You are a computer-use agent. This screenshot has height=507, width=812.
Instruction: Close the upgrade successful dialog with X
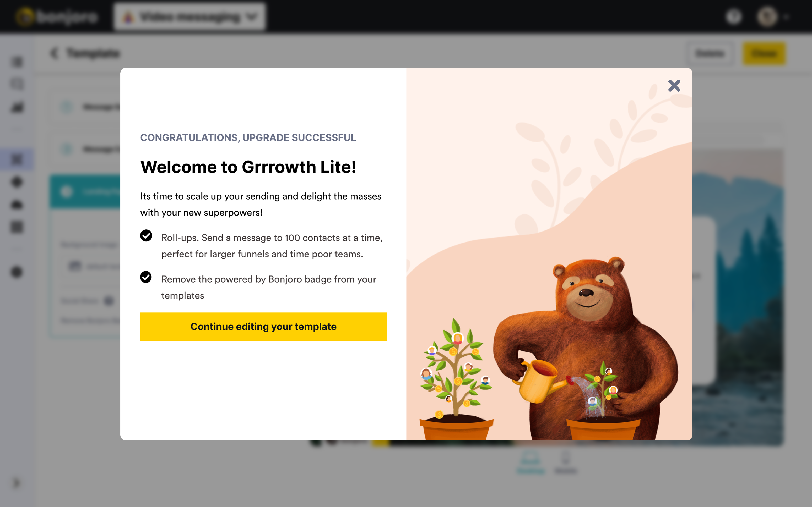674,86
